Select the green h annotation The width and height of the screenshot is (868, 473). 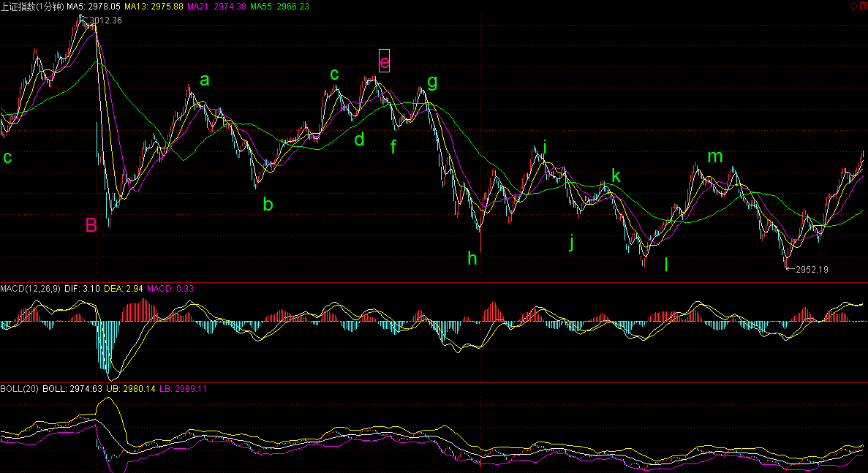coord(472,258)
